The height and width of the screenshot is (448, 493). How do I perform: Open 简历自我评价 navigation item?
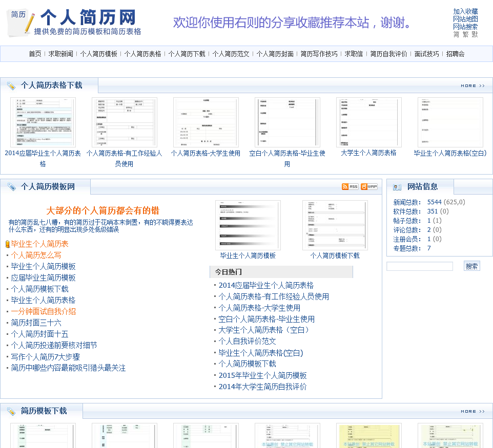388,54
